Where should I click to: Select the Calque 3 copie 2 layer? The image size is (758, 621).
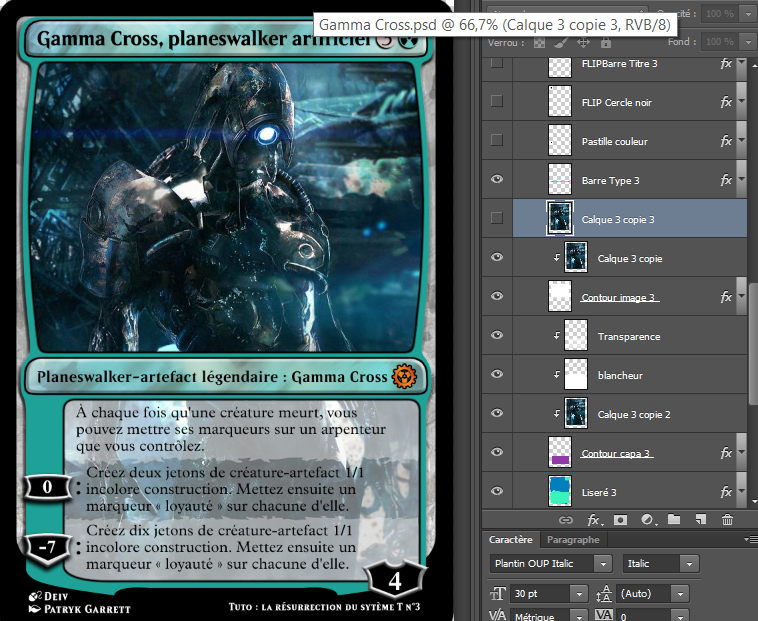pos(634,415)
